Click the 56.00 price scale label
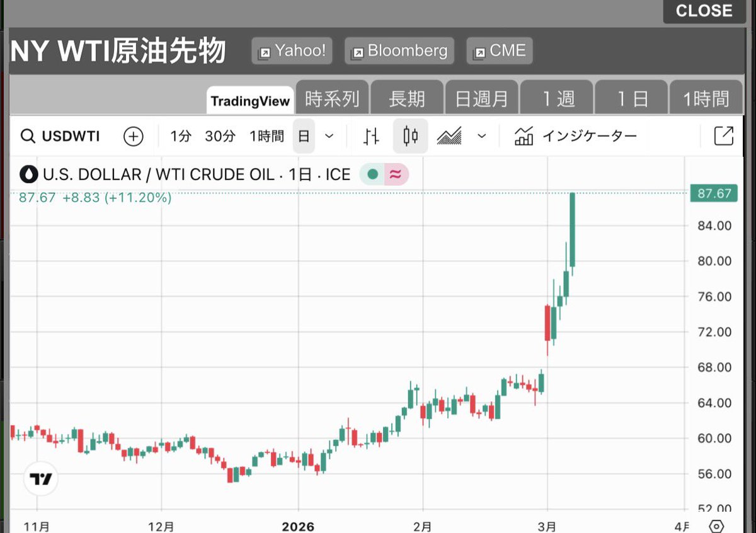The image size is (756, 533). [x=714, y=474]
